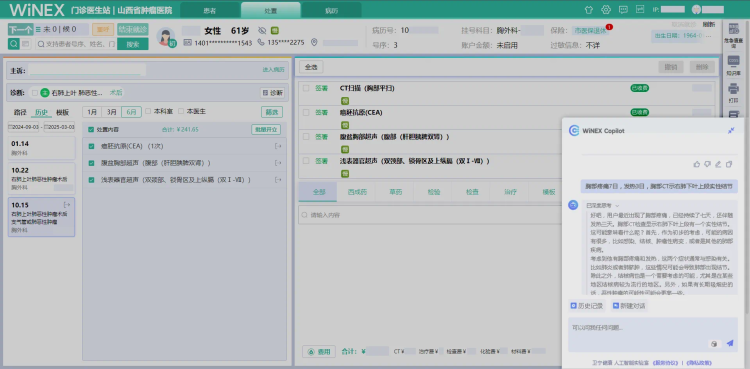Open the 模板 tab in left panel

[x=63, y=112]
